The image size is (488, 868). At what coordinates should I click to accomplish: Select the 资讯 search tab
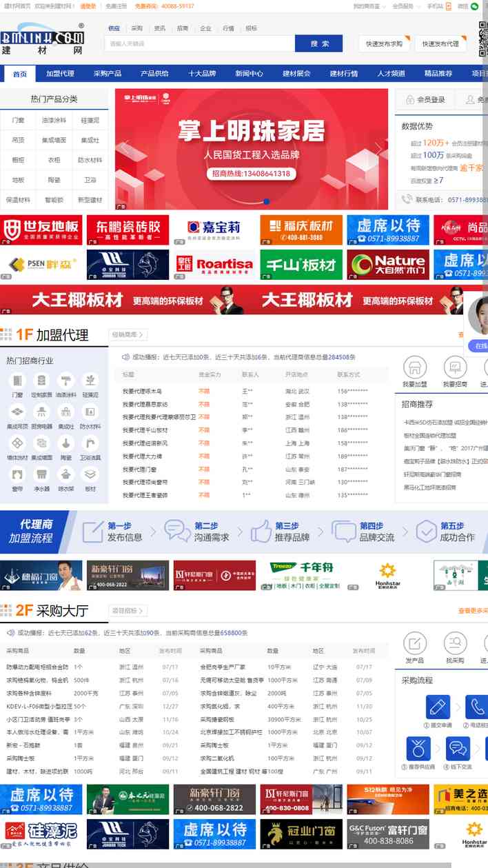[x=159, y=28]
